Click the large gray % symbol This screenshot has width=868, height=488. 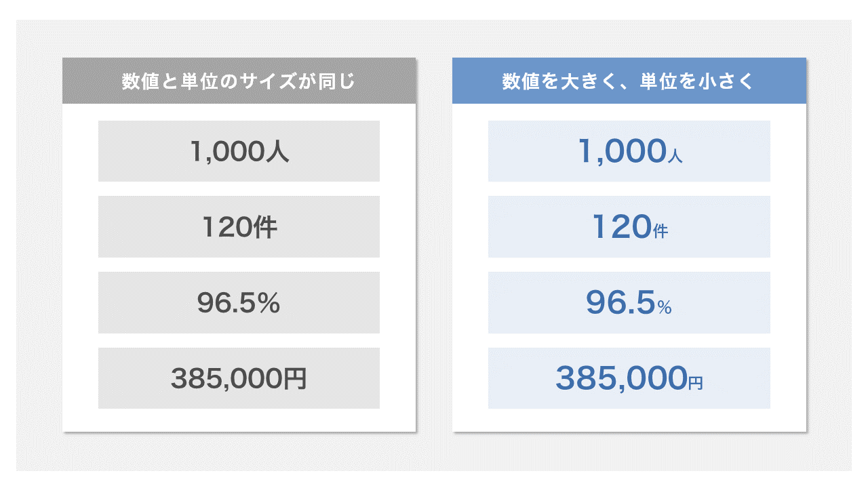click(x=268, y=303)
